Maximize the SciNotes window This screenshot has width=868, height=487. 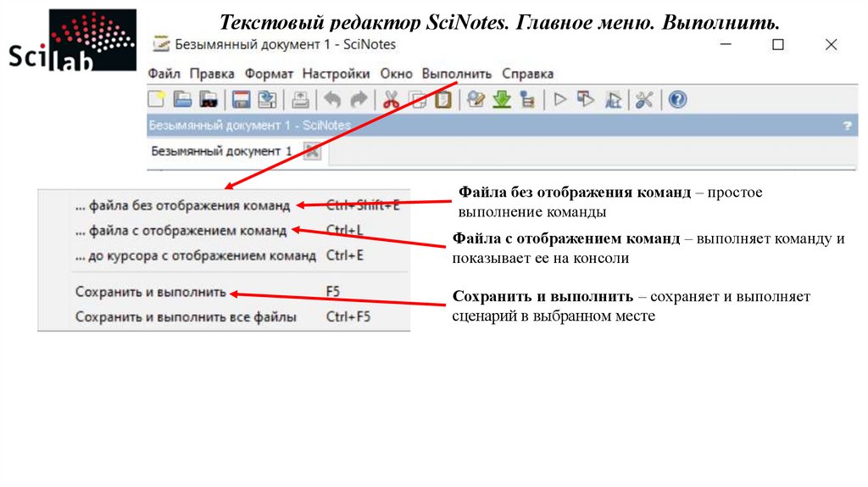coord(778,44)
